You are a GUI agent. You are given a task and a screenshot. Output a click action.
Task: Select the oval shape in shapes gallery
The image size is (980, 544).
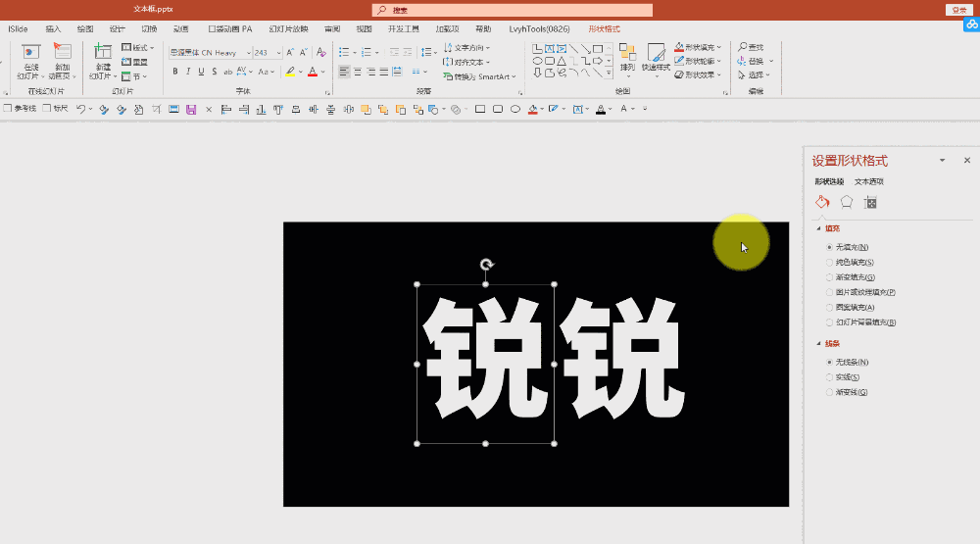[x=537, y=61]
